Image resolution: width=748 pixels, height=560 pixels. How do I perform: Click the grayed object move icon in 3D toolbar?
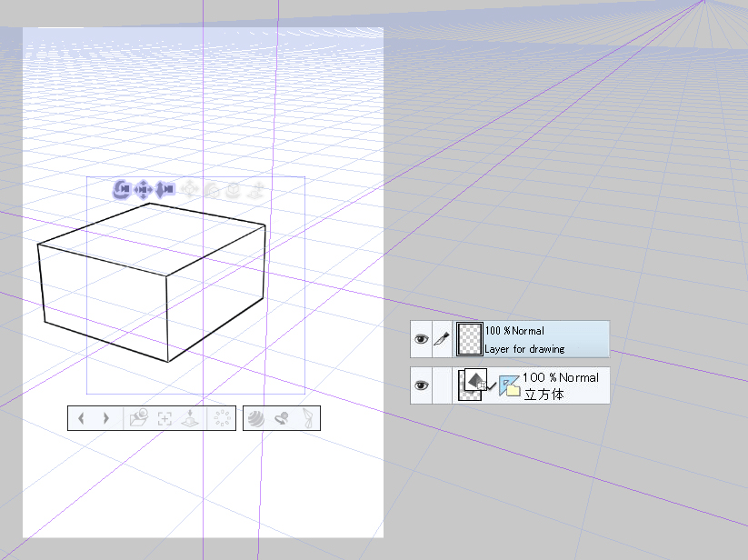tap(189, 190)
